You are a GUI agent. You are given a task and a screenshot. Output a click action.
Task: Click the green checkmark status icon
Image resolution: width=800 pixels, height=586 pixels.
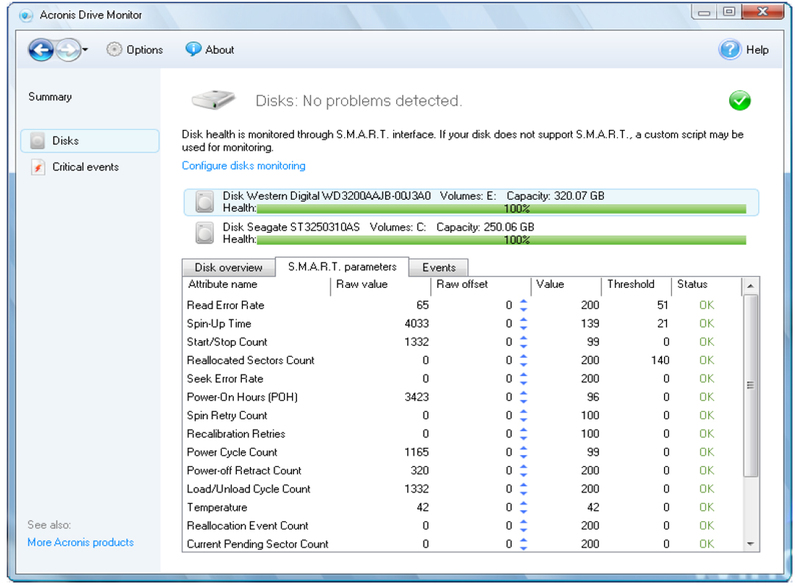point(739,100)
